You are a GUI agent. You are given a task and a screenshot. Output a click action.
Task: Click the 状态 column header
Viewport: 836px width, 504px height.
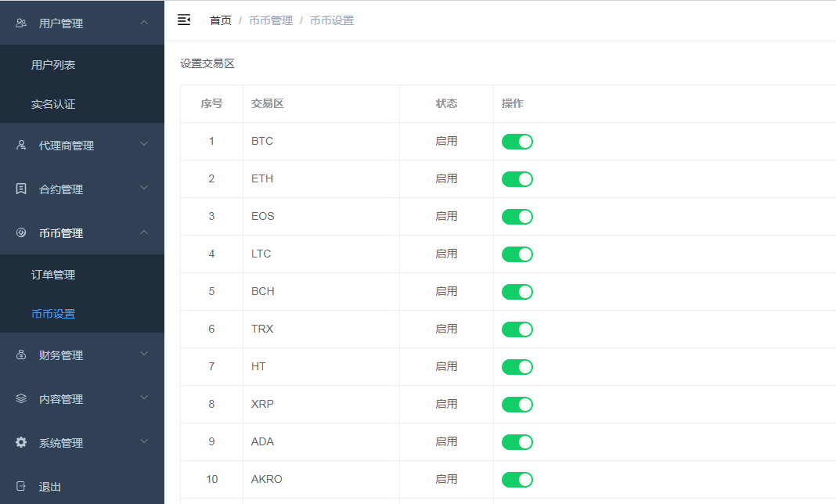(x=446, y=103)
